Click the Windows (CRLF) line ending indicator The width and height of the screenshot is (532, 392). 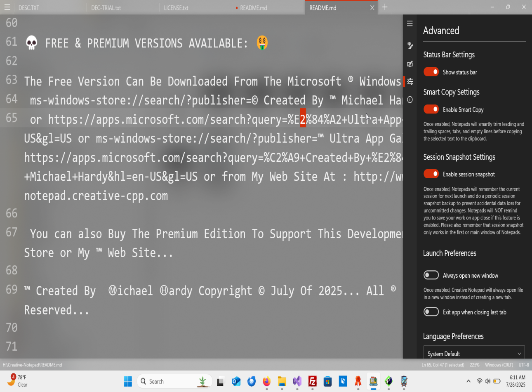tap(499, 365)
